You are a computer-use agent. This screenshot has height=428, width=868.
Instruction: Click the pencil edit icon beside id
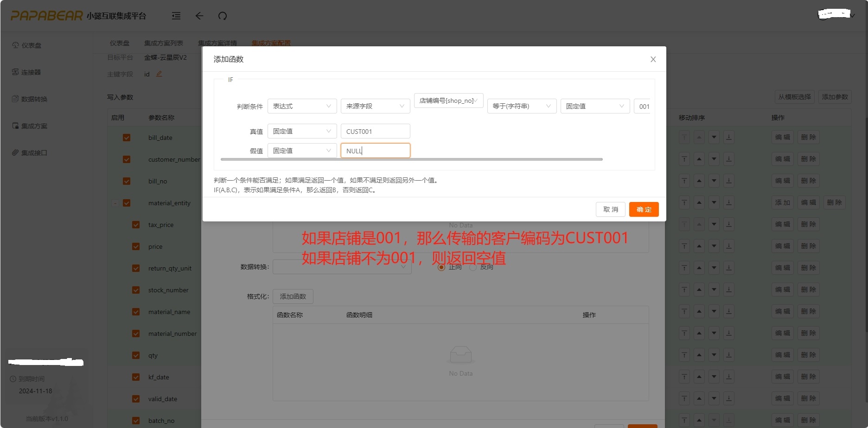click(x=159, y=74)
